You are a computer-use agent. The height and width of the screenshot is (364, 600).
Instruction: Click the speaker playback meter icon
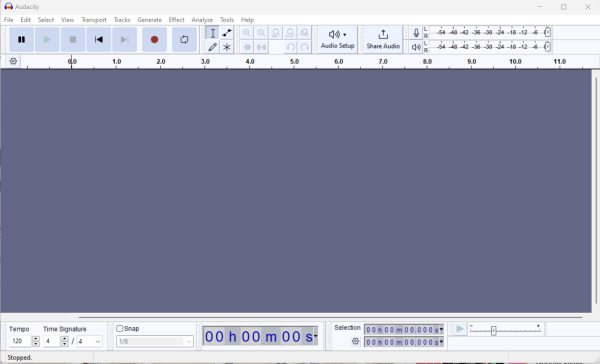point(416,47)
